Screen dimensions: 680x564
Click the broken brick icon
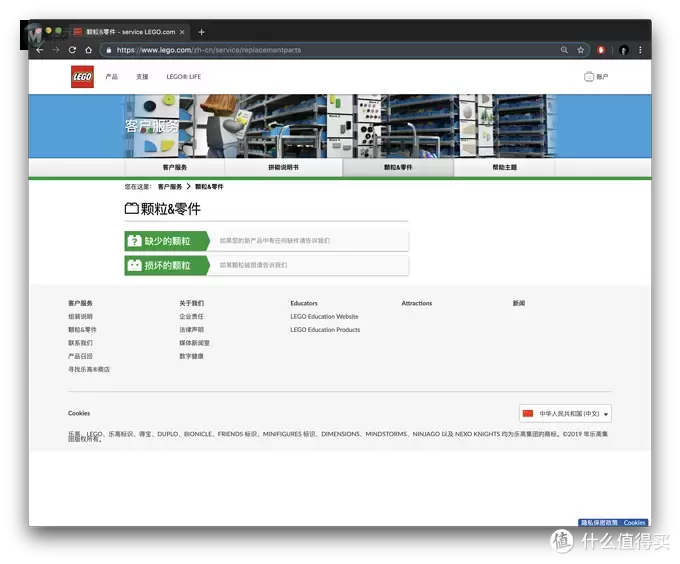tap(134, 265)
